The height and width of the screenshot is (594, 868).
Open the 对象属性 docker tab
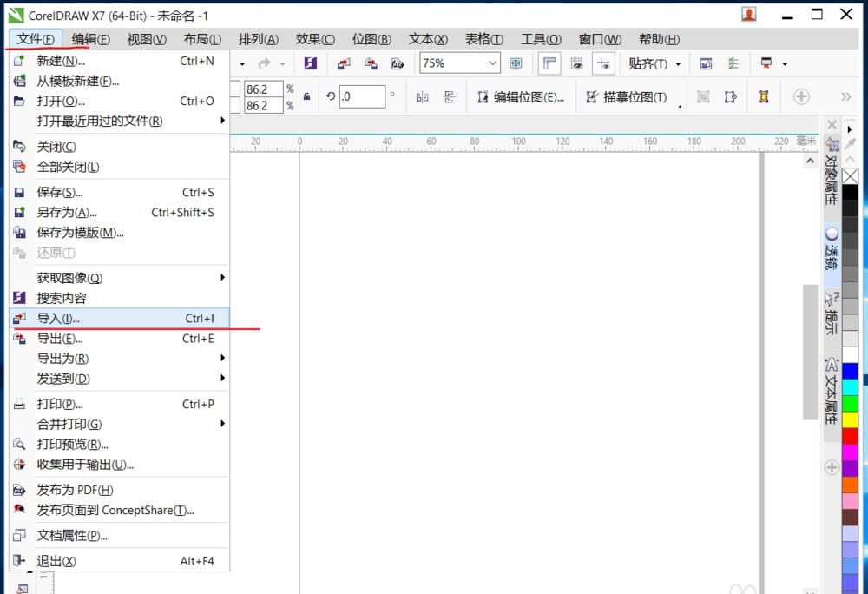coord(832,172)
